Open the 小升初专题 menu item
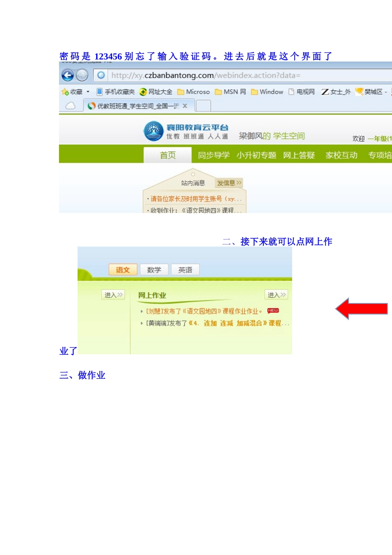The width and height of the screenshot is (392, 555). click(x=256, y=155)
